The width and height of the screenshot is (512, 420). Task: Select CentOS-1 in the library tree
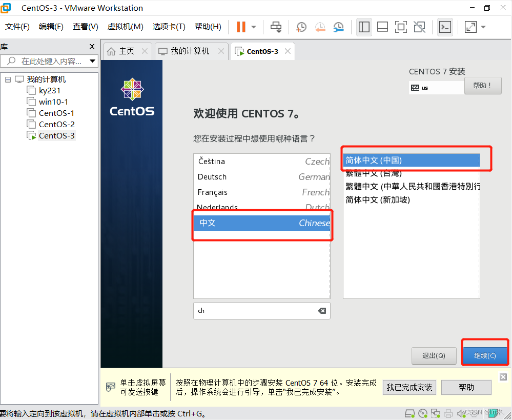click(56, 113)
